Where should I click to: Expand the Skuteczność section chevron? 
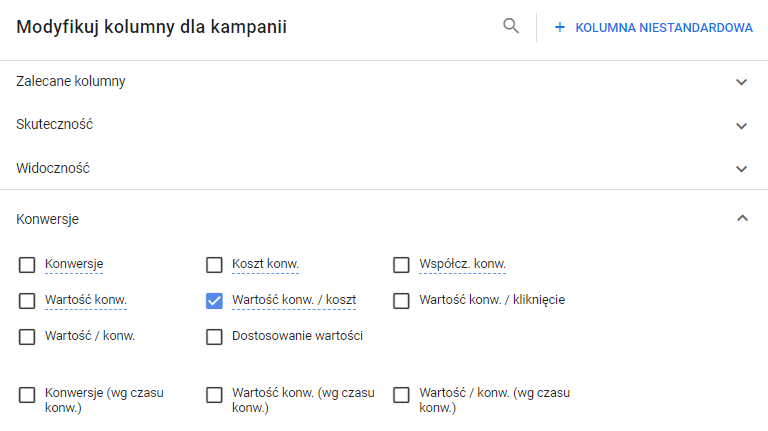click(741, 126)
